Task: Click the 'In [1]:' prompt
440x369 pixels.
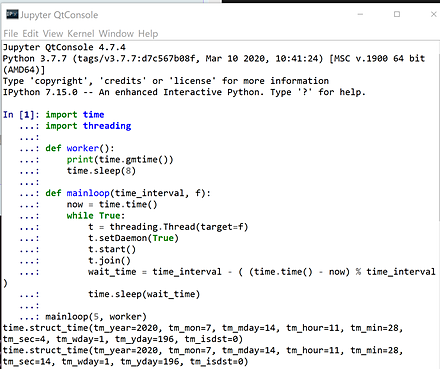Action: click(x=21, y=115)
